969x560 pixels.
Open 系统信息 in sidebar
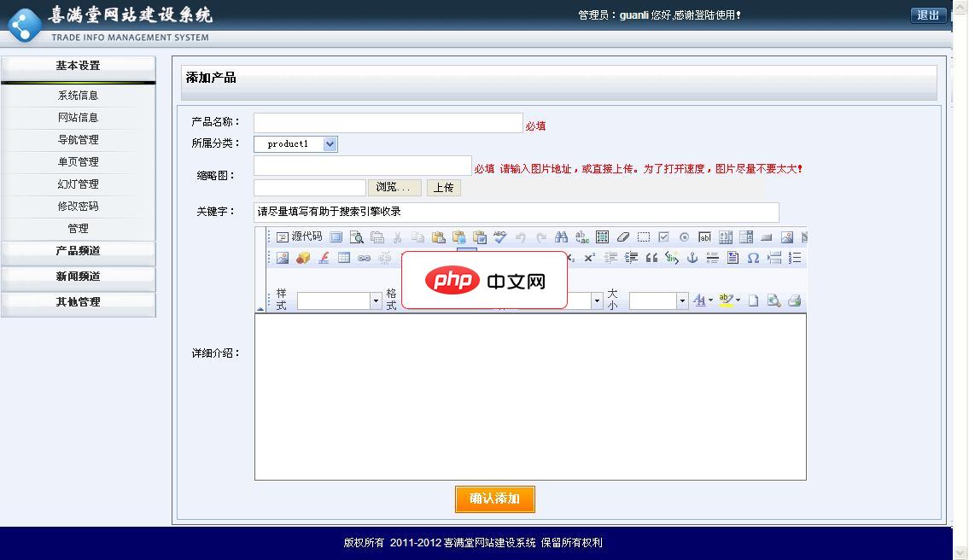(78, 96)
